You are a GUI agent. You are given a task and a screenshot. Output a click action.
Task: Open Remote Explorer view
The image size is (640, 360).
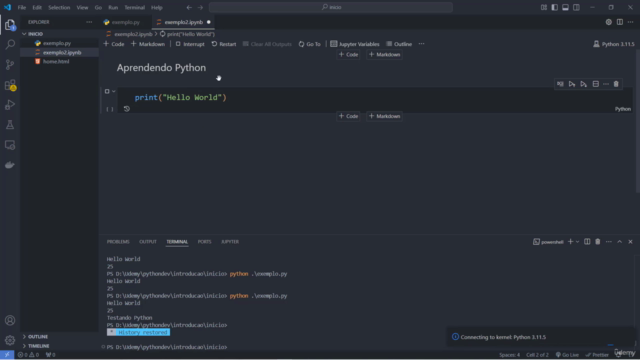pyautogui.click(x=10, y=145)
